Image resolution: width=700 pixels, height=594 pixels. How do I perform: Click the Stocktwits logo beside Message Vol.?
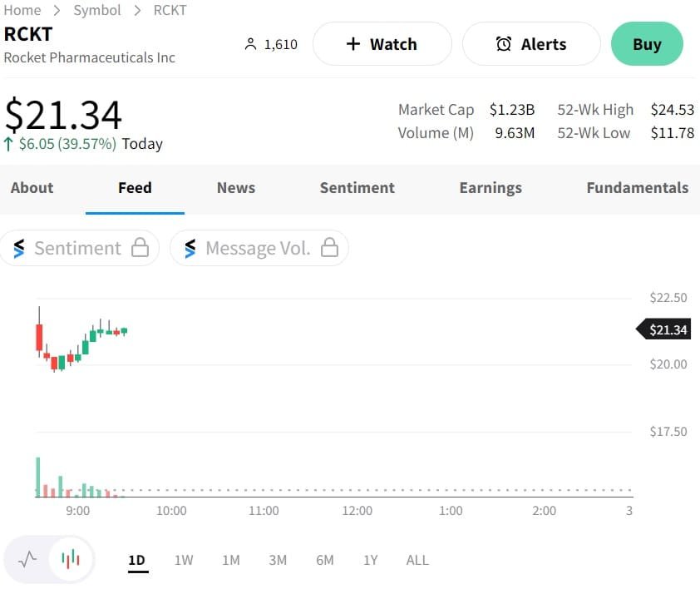(x=190, y=248)
